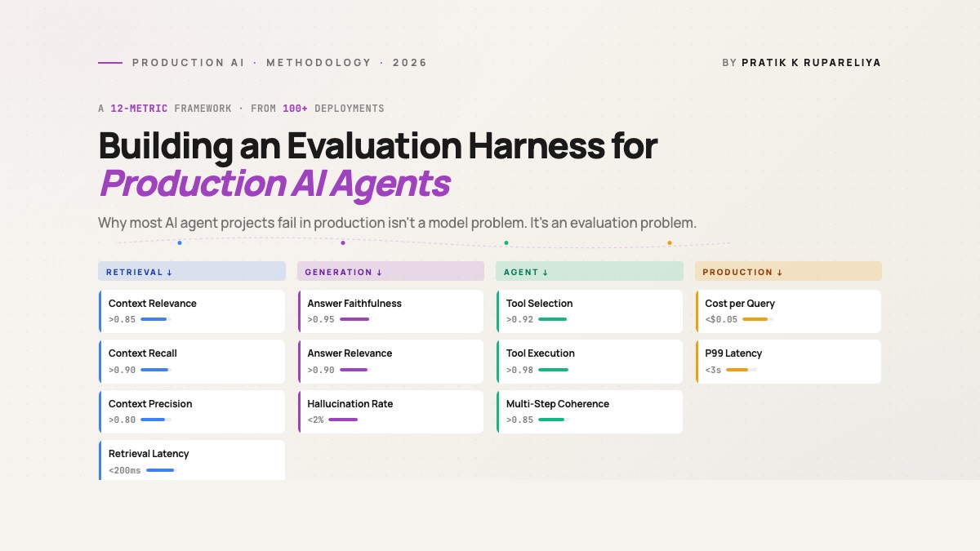980x551 pixels.
Task: Select the Retrieval Latency card
Action: pyautogui.click(x=192, y=460)
